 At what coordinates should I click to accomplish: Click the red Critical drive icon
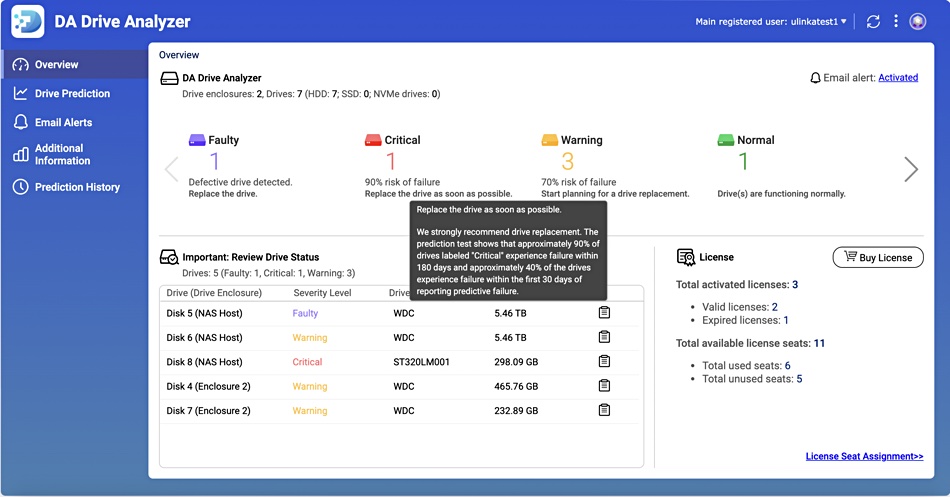373,141
